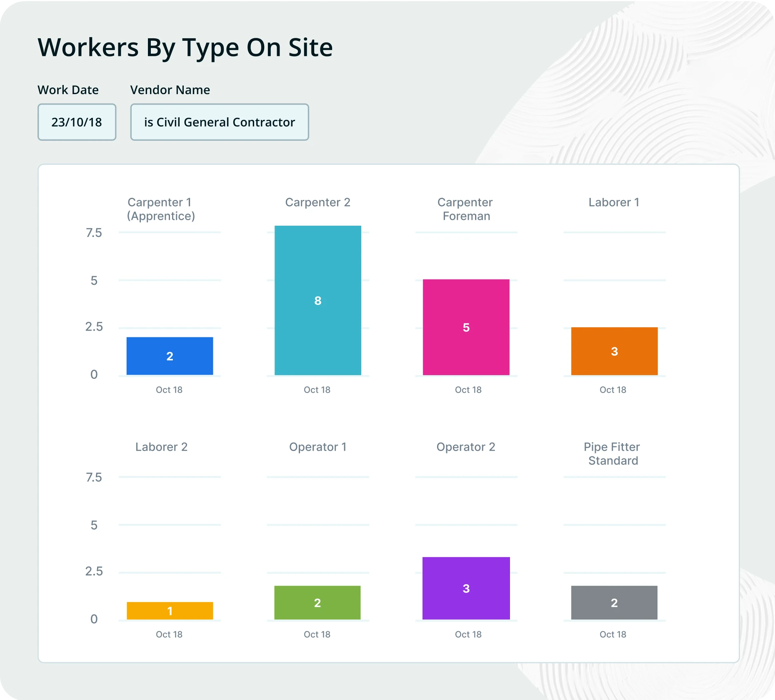Click the Laborer 1 chart title
This screenshot has height=700, width=775.
point(614,202)
